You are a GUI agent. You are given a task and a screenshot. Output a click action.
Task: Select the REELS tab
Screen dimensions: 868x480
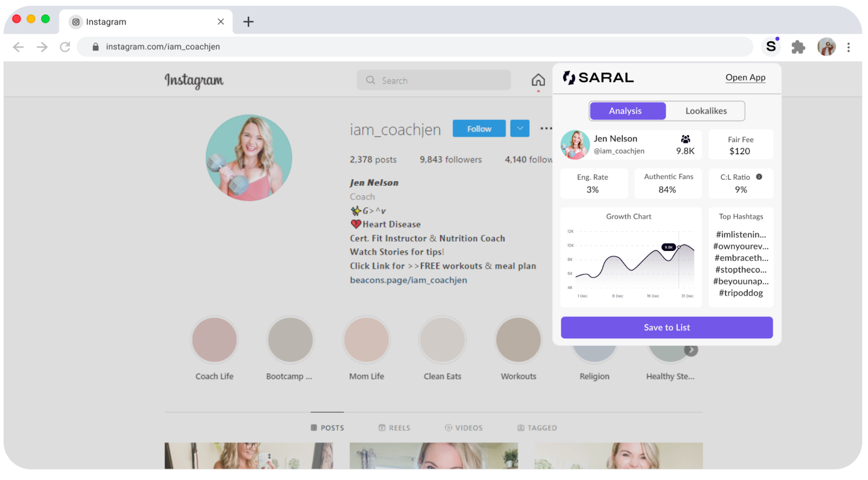point(394,428)
